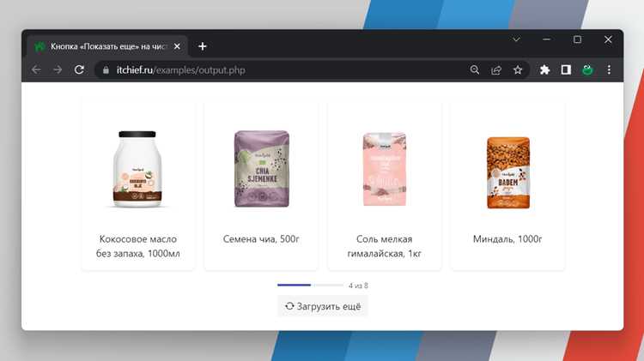644x361 pixels.
Task: Go back using the browser back arrow
Action: point(36,69)
